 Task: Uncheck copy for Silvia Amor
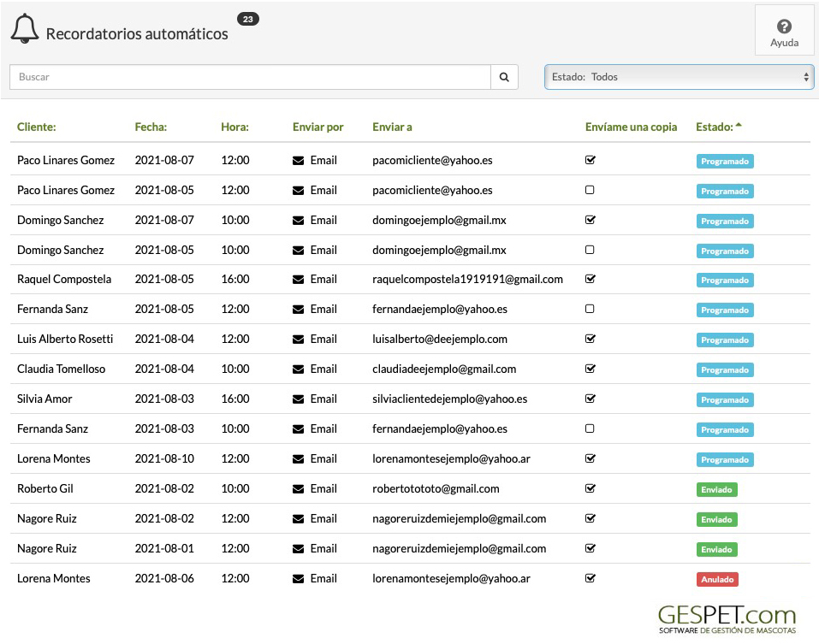[x=591, y=399]
